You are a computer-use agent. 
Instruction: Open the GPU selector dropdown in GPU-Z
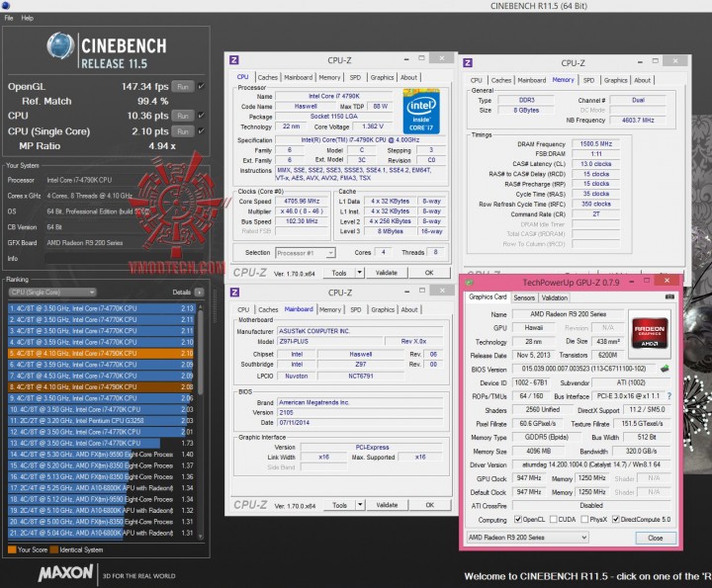528,538
